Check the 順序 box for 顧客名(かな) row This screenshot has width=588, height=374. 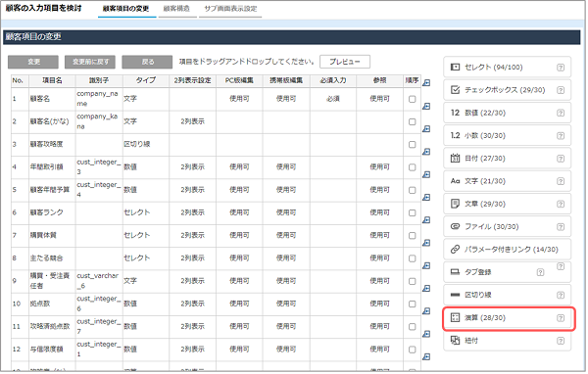pyautogui.click(x=413, y=121)
